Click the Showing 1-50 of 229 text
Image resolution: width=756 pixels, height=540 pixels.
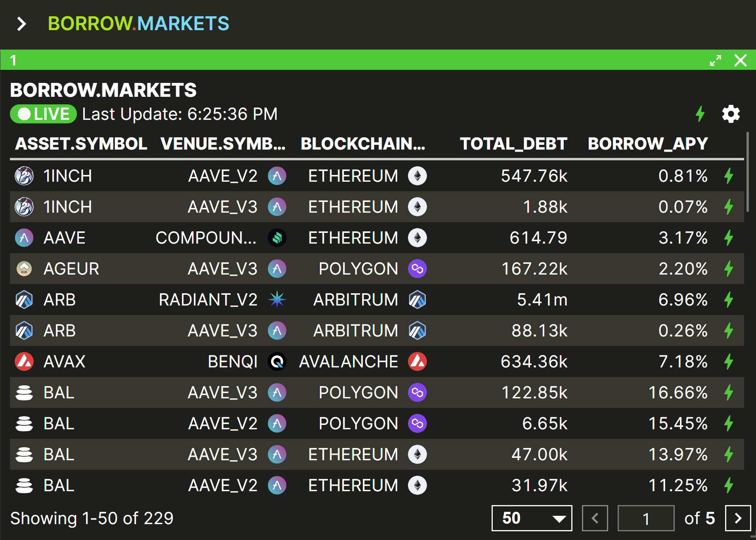click(92, 518)
